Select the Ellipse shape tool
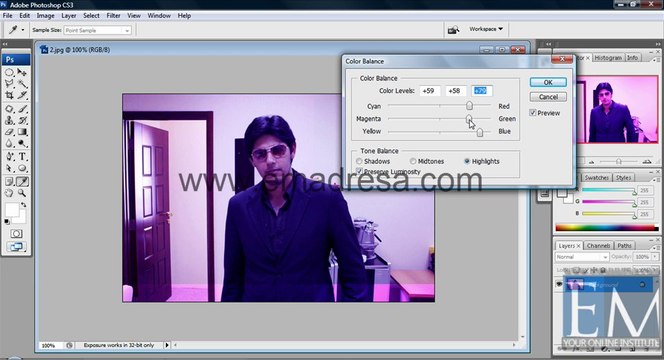This screenshot has width=664, height=360. 22,169
